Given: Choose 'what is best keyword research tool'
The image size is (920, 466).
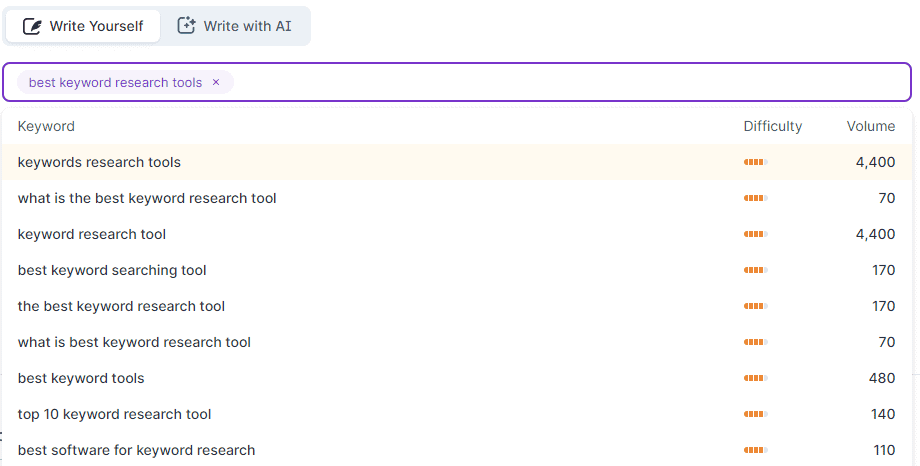Looking at the screenshot, I should tap(134, 342).
